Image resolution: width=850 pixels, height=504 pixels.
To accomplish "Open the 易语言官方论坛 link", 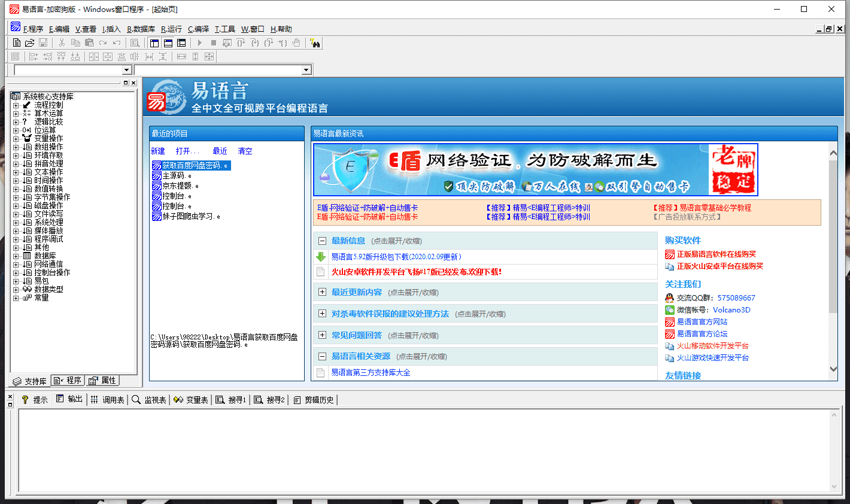I will click(x=702, y=333).
